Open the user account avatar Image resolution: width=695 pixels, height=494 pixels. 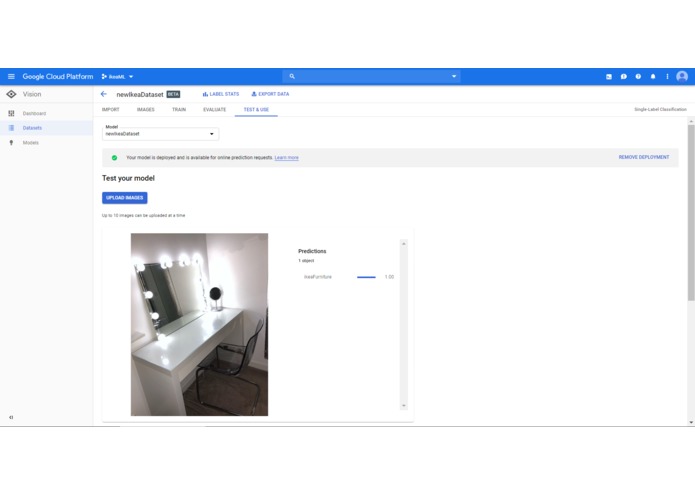click(682, 77)
